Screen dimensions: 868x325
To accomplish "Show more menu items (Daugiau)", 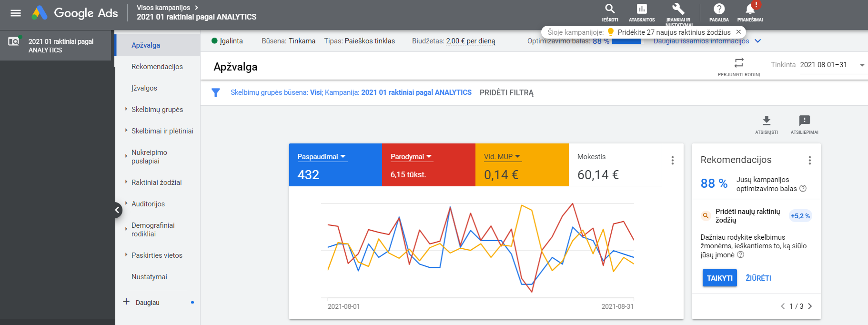I will [x=148, y=303].
